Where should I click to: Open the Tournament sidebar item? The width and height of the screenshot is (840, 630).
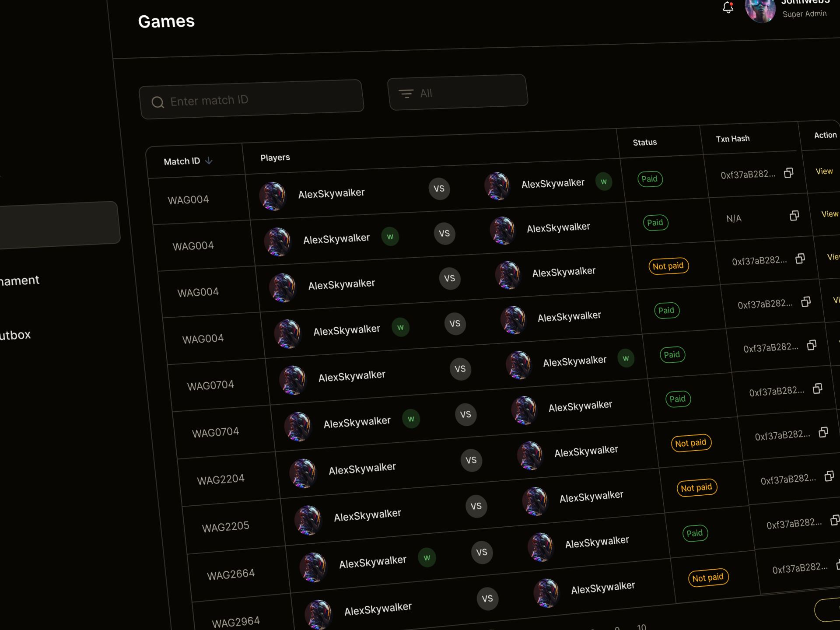coord(20,280)
